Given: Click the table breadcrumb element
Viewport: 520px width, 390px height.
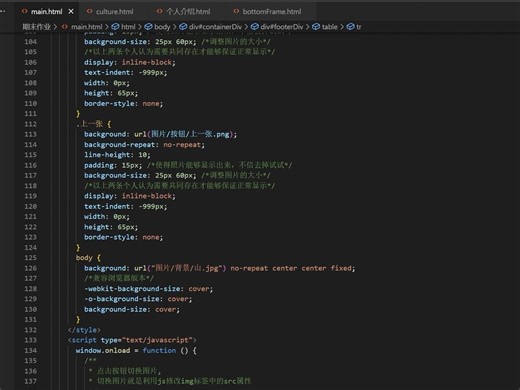Looking at the screenshot, I should tap(329, 27).
